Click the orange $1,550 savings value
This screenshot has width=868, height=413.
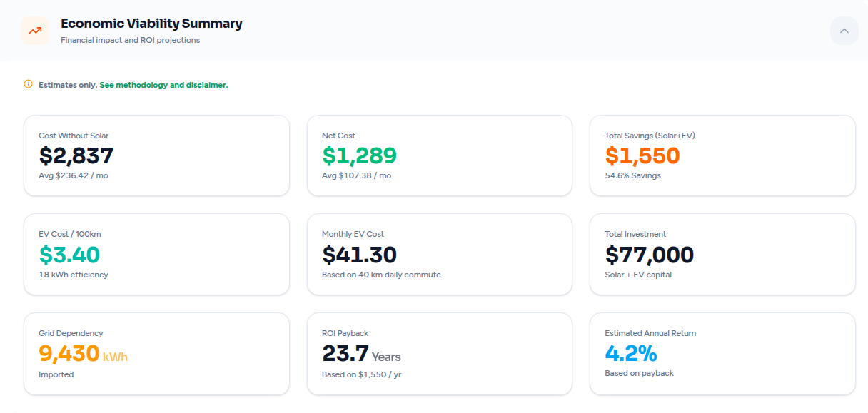click(x=642, y=155)
